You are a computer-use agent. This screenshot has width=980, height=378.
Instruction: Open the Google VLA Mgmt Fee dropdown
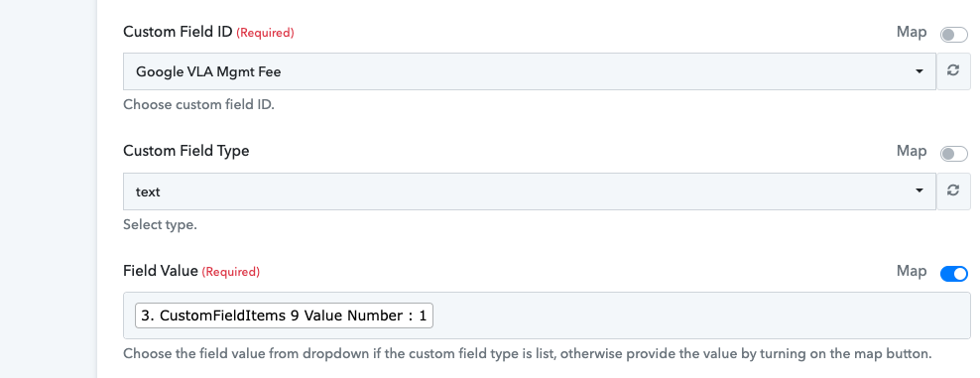tap(530, 71)
